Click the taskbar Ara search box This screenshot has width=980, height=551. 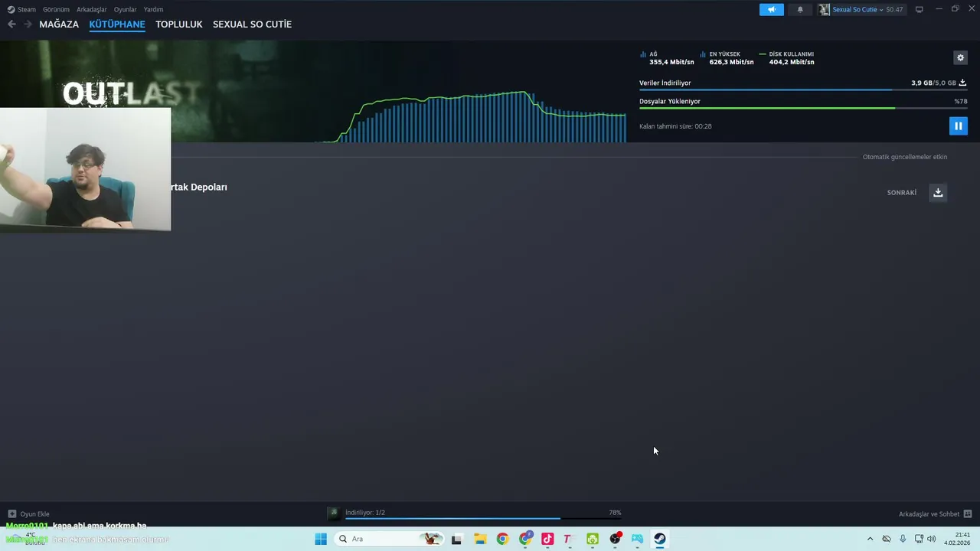click(390, 539)
